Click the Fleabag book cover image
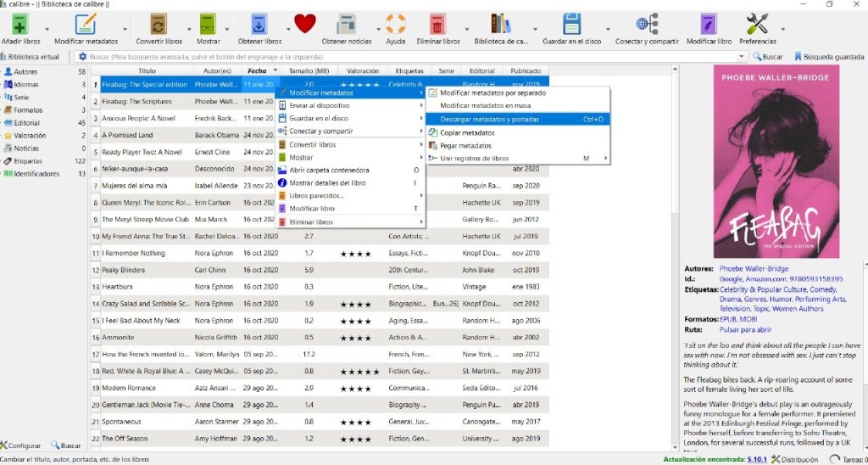 coord(765,161)
